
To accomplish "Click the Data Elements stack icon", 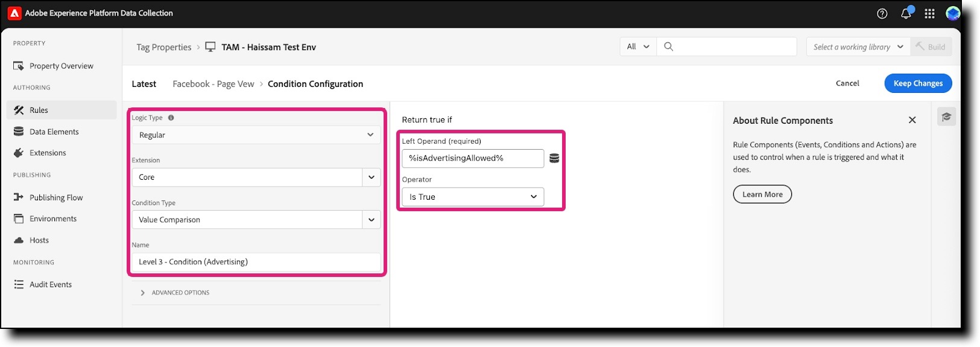I will point(19,132).
